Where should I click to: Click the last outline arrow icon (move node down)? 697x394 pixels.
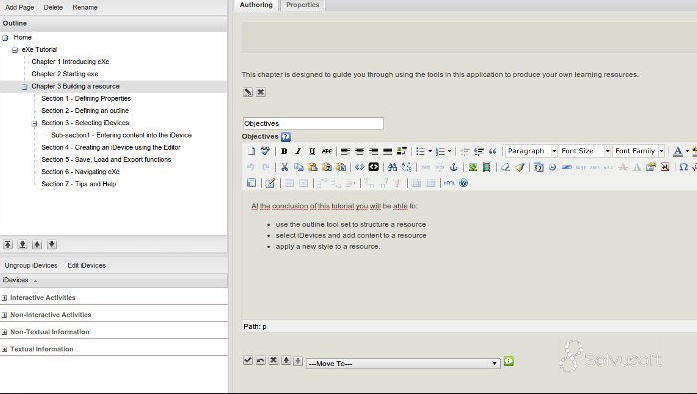tap(52, 244)
